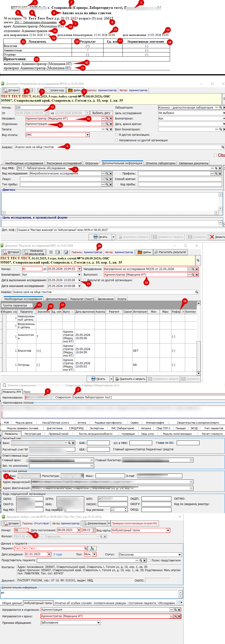Click the Дополнительно button in the Амбул. случай window
This screenshot has height=644, width=225.
(x=94, y=523)
